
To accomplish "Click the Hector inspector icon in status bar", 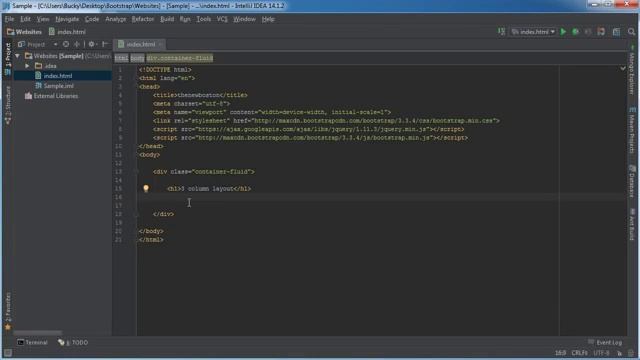I will (x=631, y=353).
